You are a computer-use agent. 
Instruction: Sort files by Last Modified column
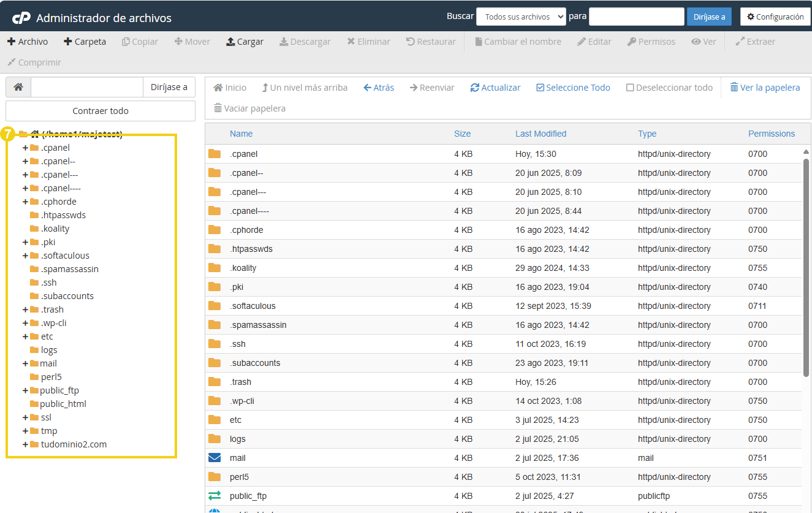pos(541,134)
